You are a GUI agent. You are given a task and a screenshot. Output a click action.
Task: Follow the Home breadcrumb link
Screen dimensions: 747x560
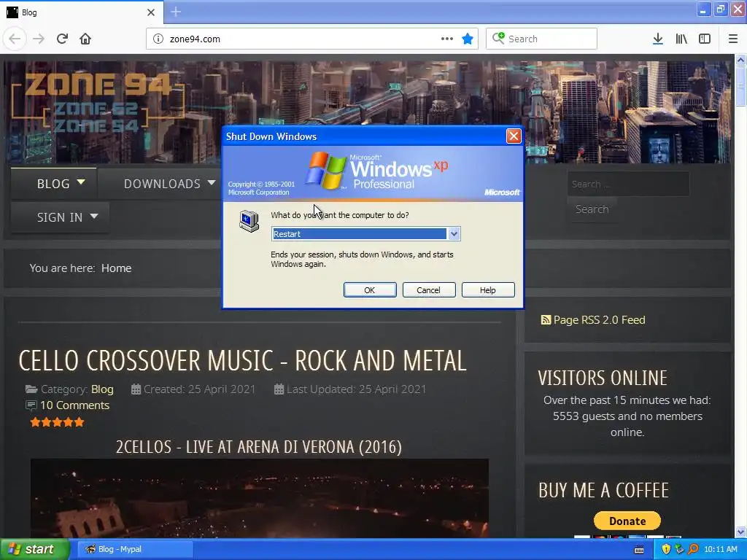tap(116, 268)
